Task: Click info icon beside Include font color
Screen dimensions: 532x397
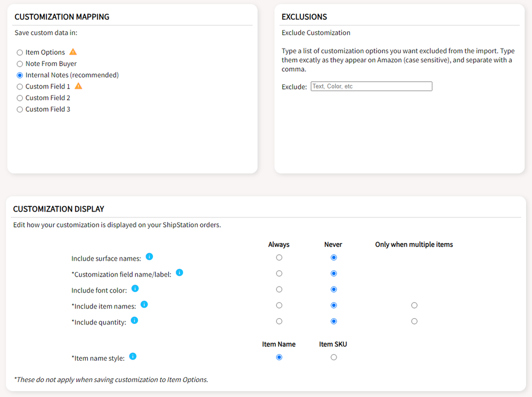Action: coord(135,288)
